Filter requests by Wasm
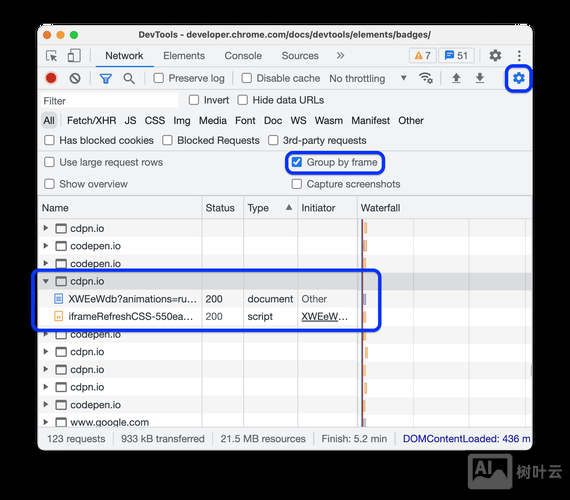 [329, 120]
